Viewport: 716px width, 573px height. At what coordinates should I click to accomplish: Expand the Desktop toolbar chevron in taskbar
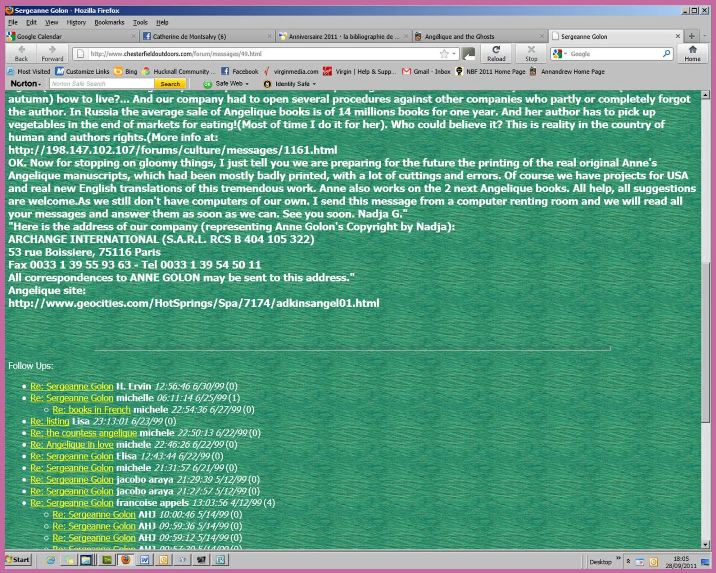(x=618, y=558)
